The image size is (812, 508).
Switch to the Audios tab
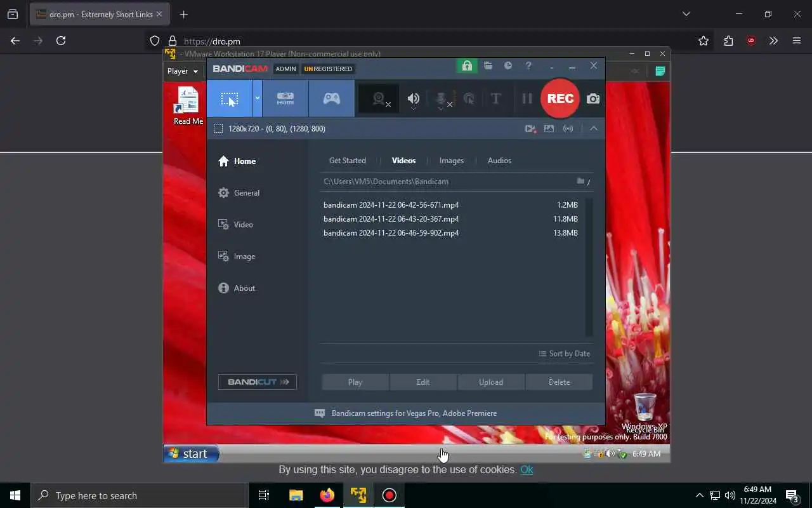click(x=499, y=161)
